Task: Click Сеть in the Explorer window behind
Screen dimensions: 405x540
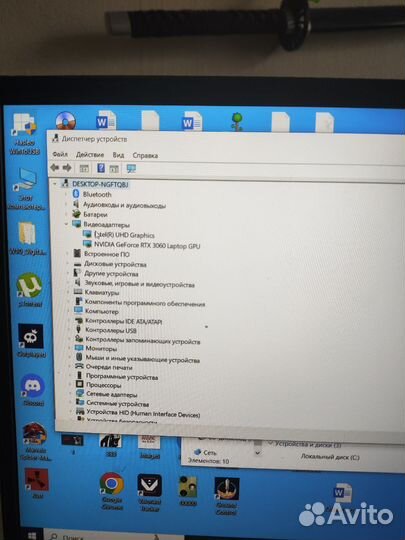Action: coord(209,452)
